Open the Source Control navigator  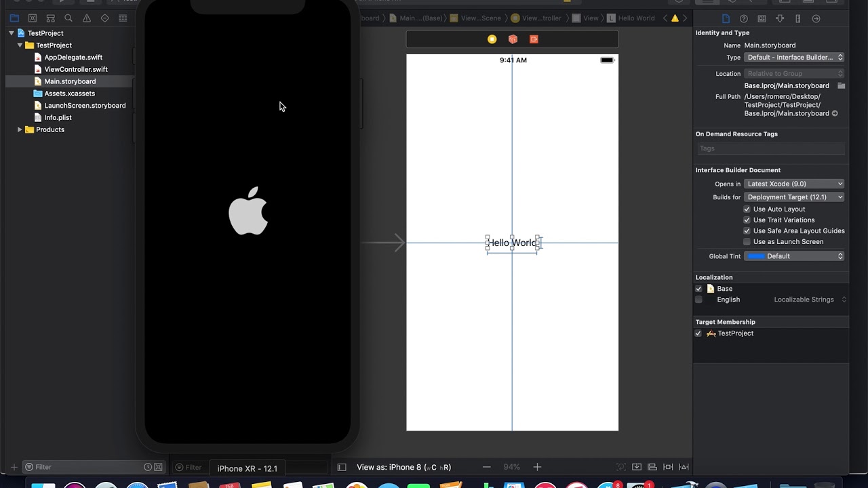[33, 18]
